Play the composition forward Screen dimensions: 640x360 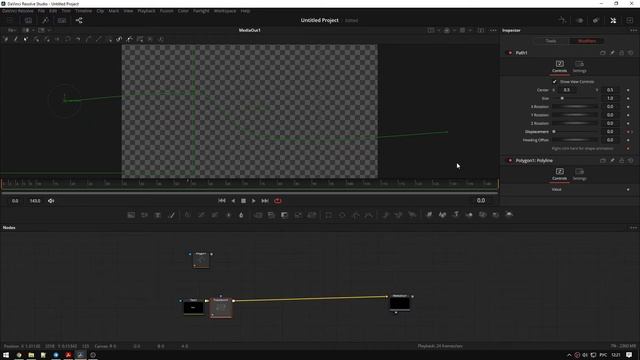tap(253, 201)
